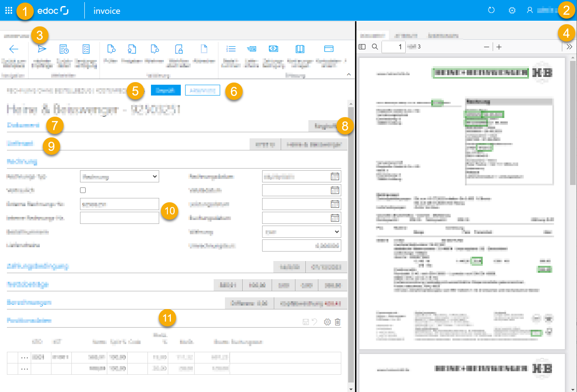Toggle the PDF viewer sidebar panel icon

pyautogui.click(x=362, y=47)
